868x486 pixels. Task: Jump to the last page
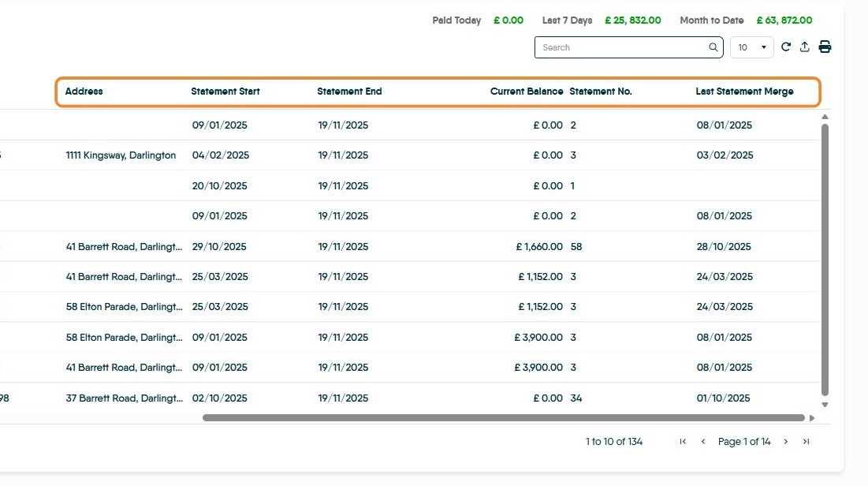806,442
